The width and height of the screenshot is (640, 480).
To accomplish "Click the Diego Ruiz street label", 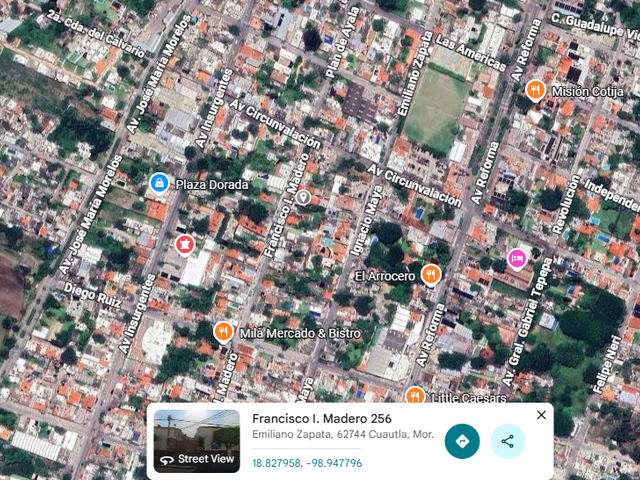I will 93,295.
